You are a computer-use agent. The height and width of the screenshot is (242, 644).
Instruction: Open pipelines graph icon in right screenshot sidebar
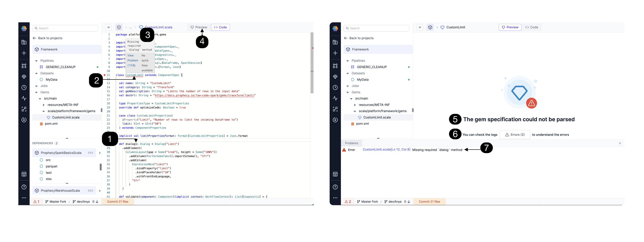[x=335, y=66]
